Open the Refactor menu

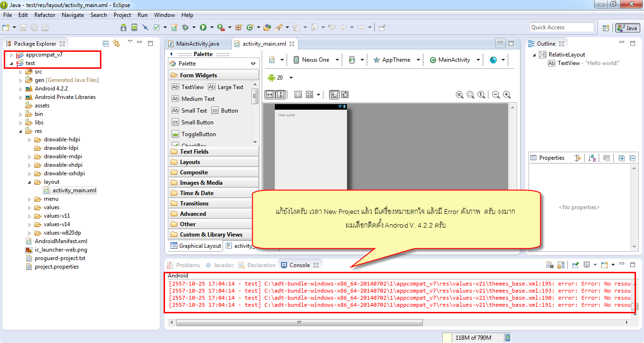(x=45, y=15)
